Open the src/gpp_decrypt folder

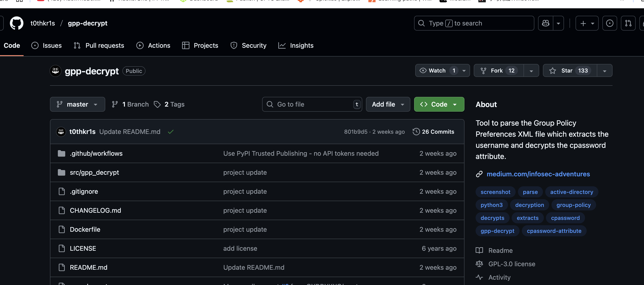pyautogui.click(x=94, y=173)
